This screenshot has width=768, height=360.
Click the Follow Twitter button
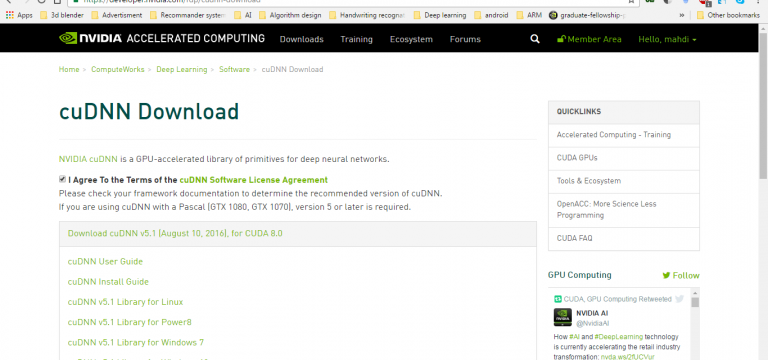(x=681, y=275)
